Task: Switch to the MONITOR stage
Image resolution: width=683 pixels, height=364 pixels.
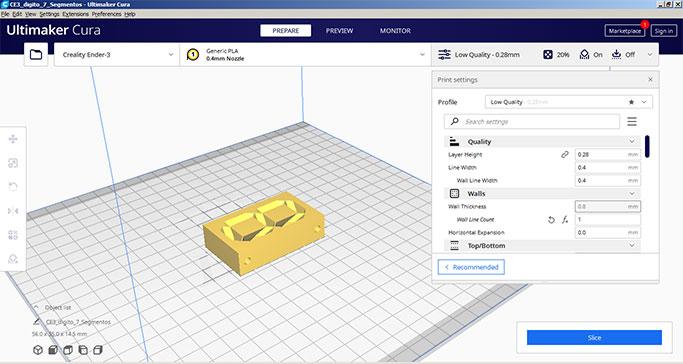Action: pyautogui.click(x=395, y=30)
